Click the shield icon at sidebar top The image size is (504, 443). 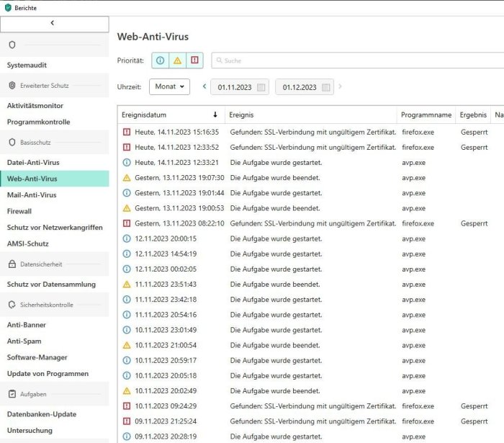12,45
